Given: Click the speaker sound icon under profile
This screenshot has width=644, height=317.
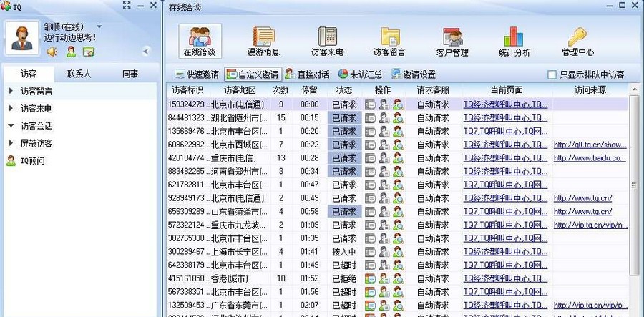Looking at the screenshot, I should click(x=52, y=52).
